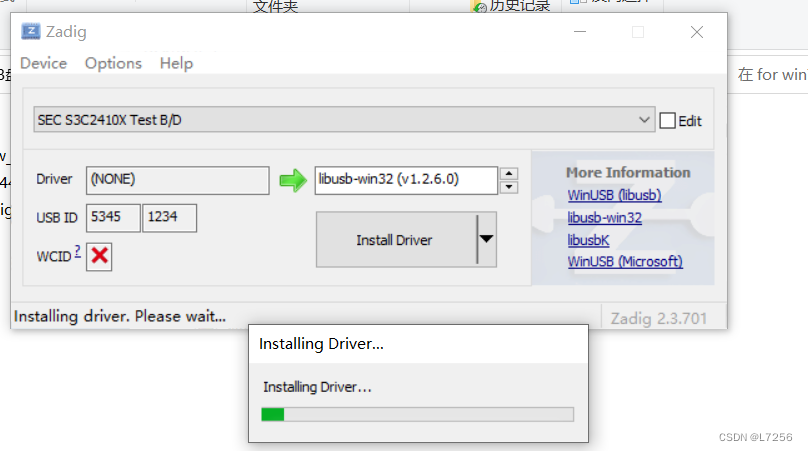This screenshot has height=451, width=808.
Task: Click the current Driver (NONE) field
Action: coord(178,180)
